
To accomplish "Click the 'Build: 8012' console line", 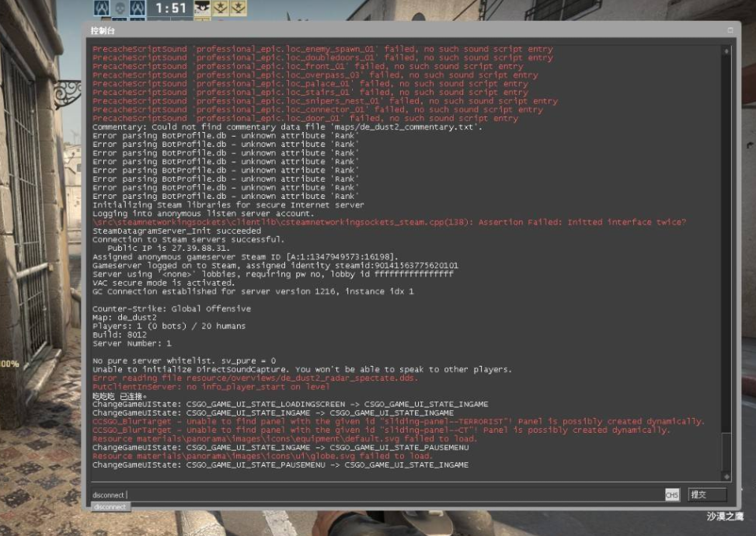I will pyautogui.click(x=120, y=335).
